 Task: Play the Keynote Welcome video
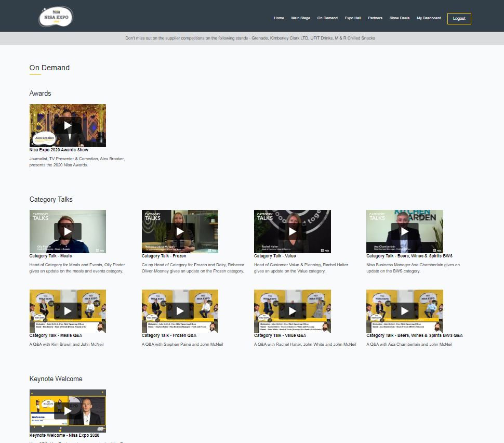point(68,410)
